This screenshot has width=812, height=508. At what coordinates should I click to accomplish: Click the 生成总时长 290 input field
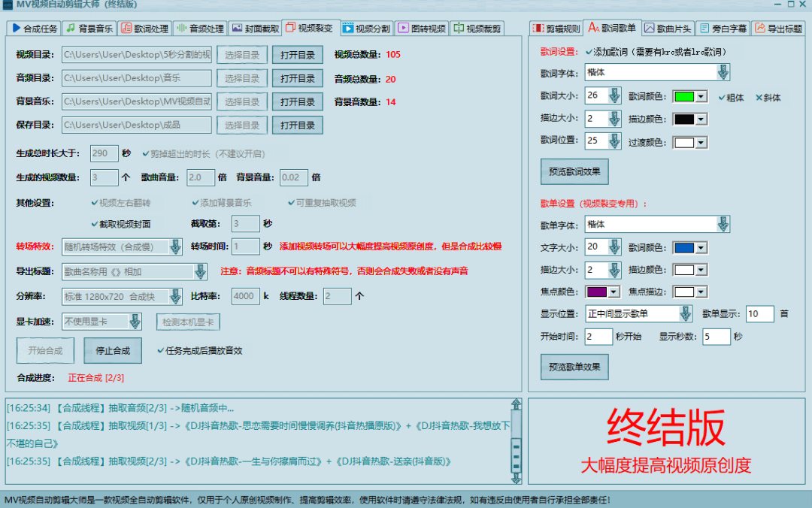[104, 153]
